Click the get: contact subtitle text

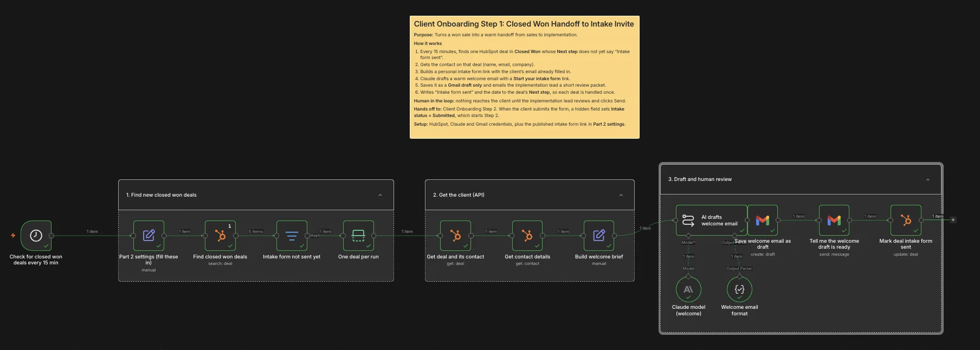pyautogui.click(x=527, y=264)
